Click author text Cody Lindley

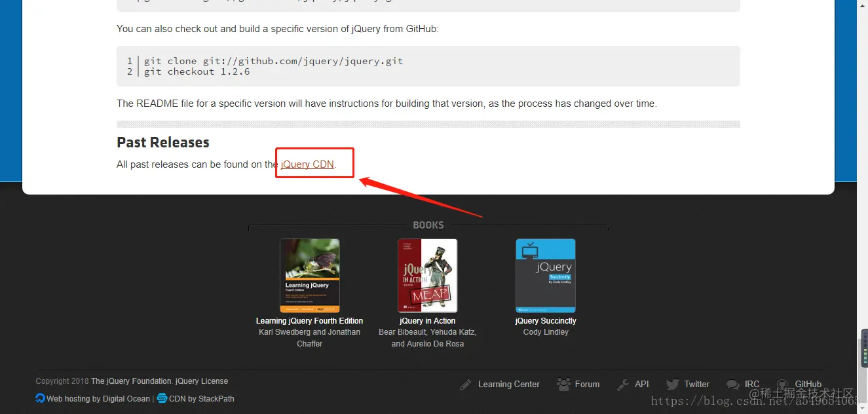point(546,332)
